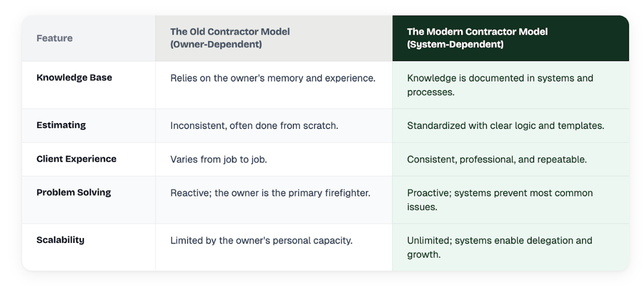Screen dimensions: 644x286
Task: Click the Feature column header
Action: 54,38
